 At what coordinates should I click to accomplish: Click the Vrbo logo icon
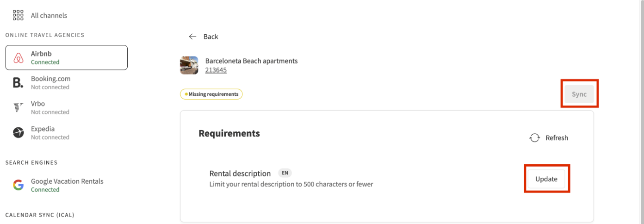(18, 108)
